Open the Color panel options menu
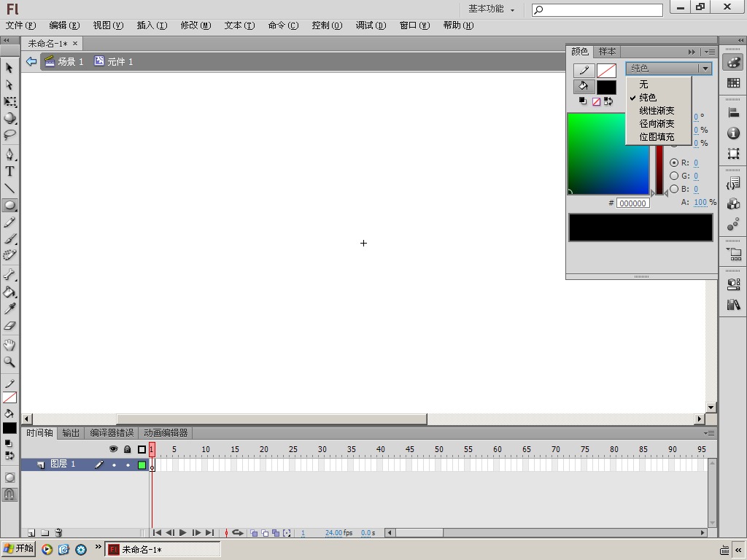 point(710,52)
